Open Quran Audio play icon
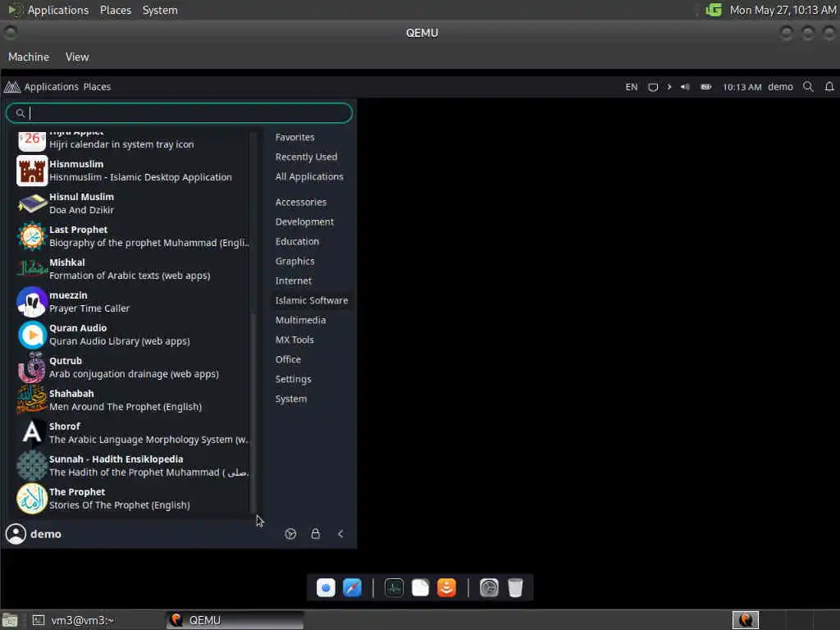This screenshot has height=630, width=840. (32, 335)
